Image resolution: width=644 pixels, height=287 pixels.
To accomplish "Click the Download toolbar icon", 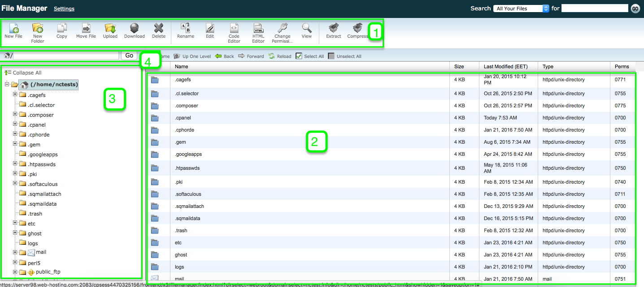I will point(135,28).
